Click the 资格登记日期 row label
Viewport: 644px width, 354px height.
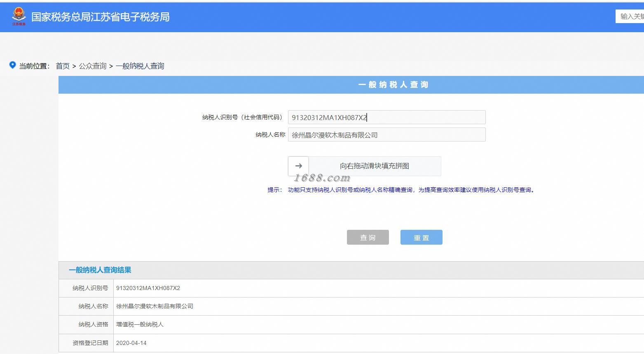[x=91, y=343]
